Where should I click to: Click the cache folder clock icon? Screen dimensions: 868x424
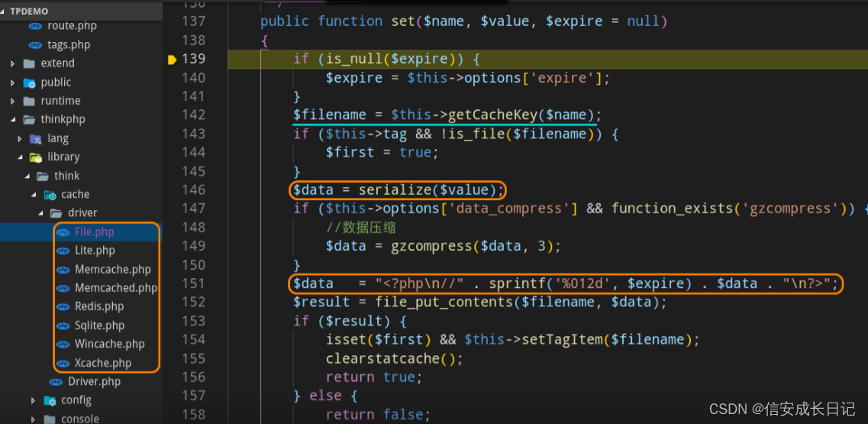50,194
